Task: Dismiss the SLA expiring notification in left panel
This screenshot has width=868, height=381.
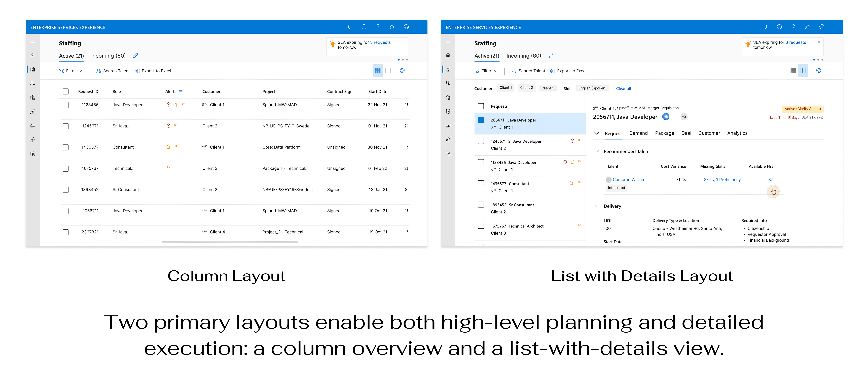Action: (x=403, y=42)
